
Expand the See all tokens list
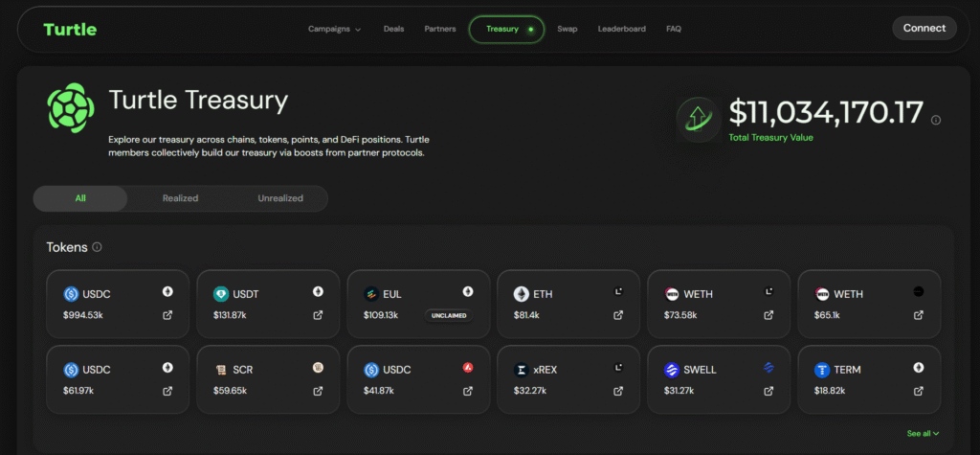tap(923, 433)
